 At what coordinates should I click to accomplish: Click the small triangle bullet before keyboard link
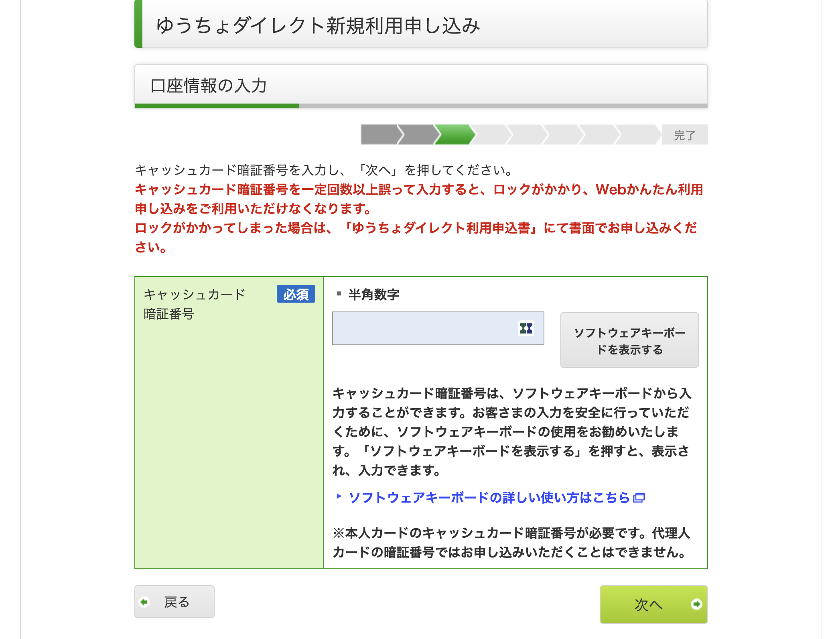339,497
